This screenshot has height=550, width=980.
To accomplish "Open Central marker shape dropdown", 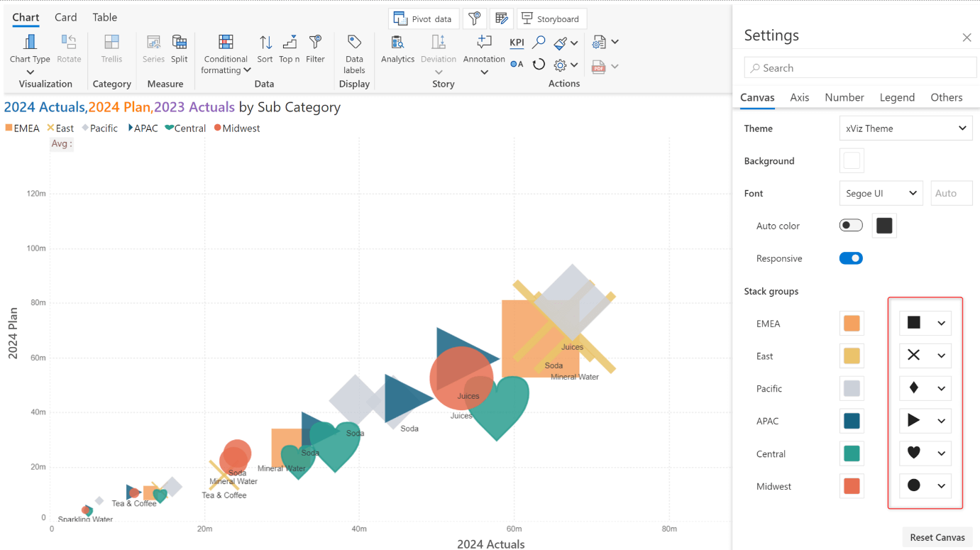I will point(925,453).
